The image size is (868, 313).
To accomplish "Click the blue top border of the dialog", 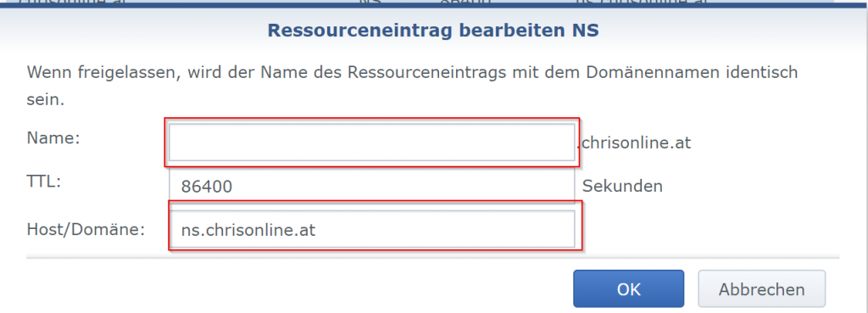I will [434, 7].
